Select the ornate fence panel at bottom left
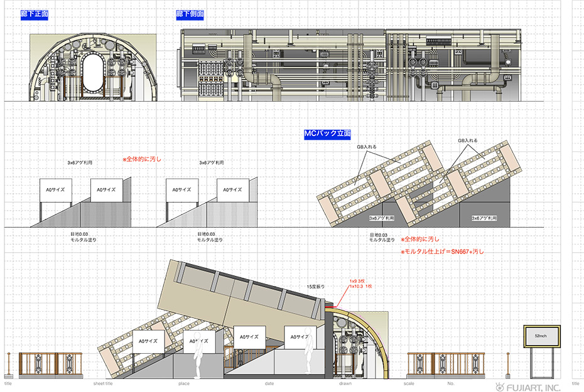Image resolution: width=584 pixels, height=392 pixels. (x=38, y=364)
